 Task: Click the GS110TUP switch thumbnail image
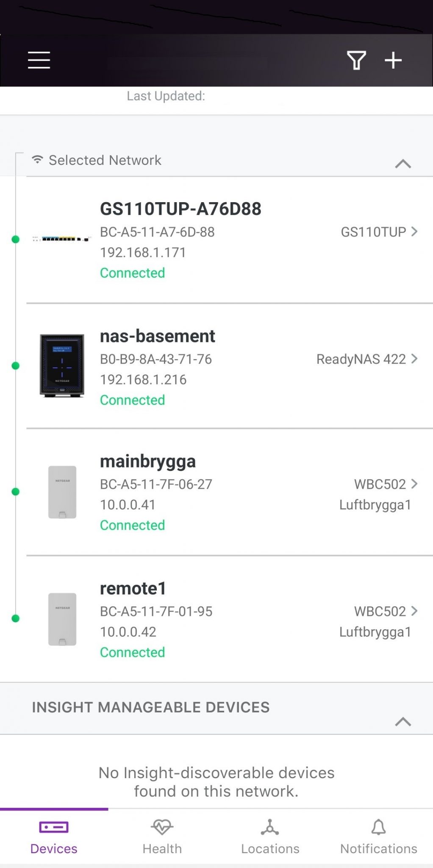pyautogui.click(x=62, y=239)
